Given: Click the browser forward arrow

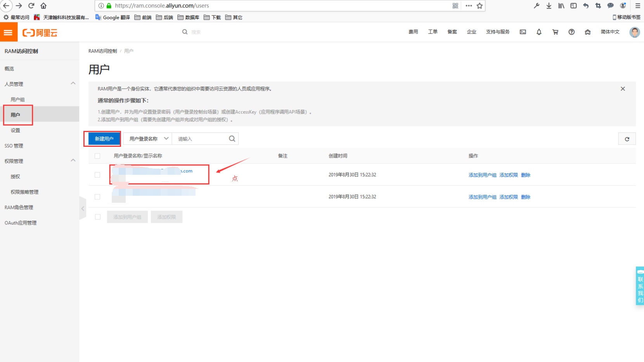Looking at the screenshot, I should pos(19,5).
